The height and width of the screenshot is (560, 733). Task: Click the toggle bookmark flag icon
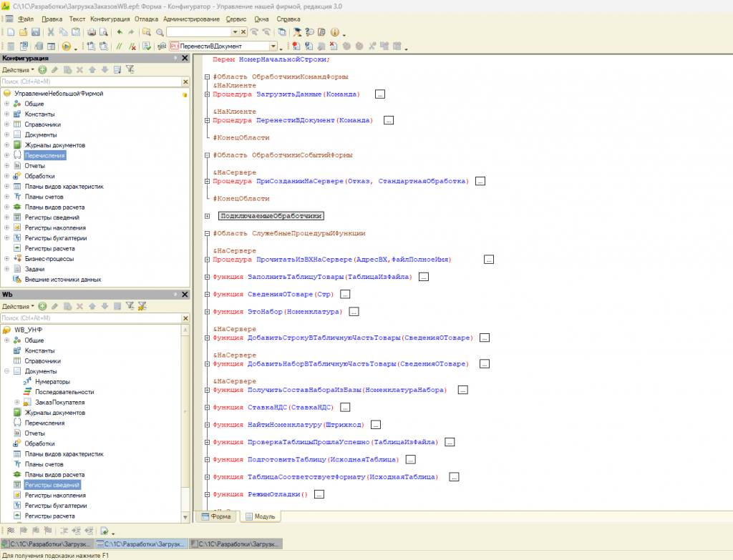coord(11,531)
